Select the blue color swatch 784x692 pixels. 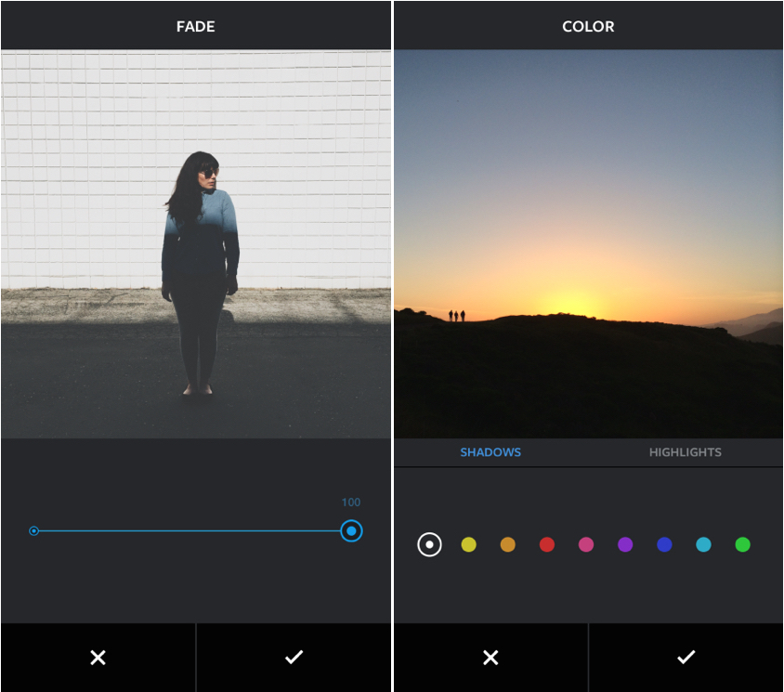[664, 544]
